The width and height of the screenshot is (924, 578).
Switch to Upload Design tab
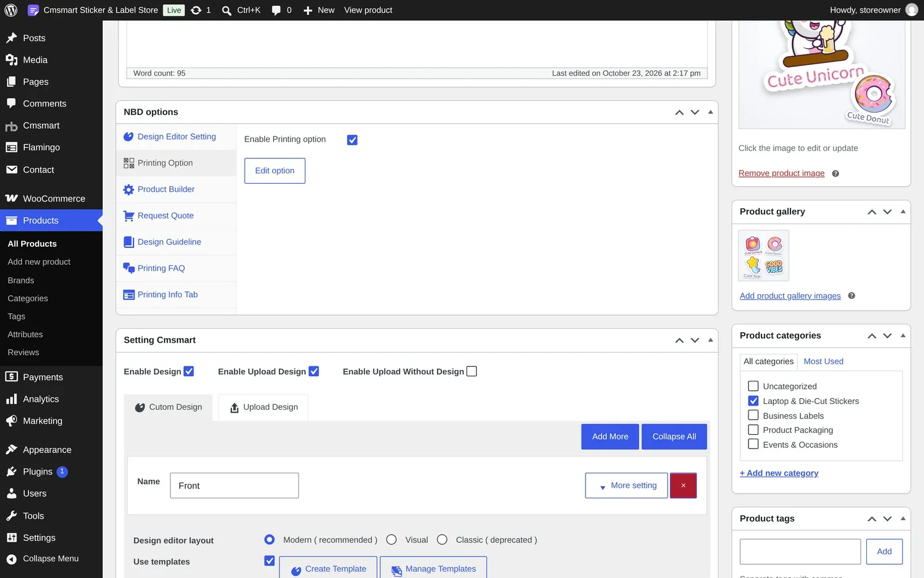click(x=263, y=407)
